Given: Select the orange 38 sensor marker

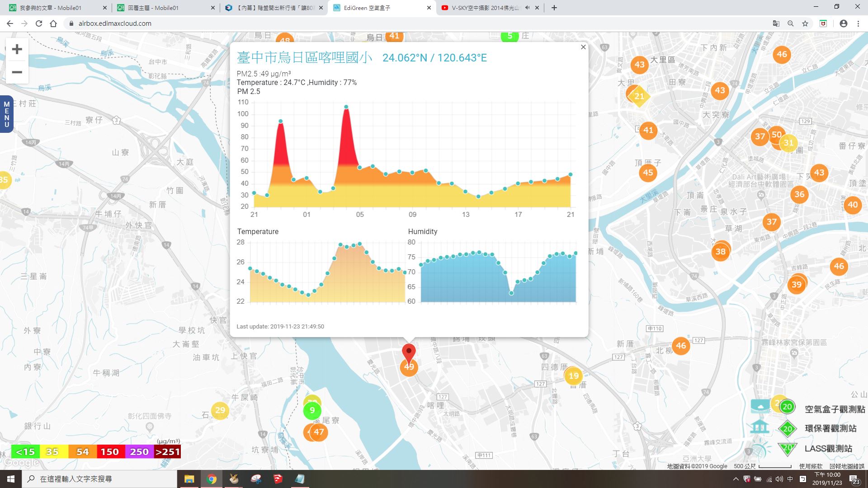Looking at the screenshot, I should (x=721, y=252).
